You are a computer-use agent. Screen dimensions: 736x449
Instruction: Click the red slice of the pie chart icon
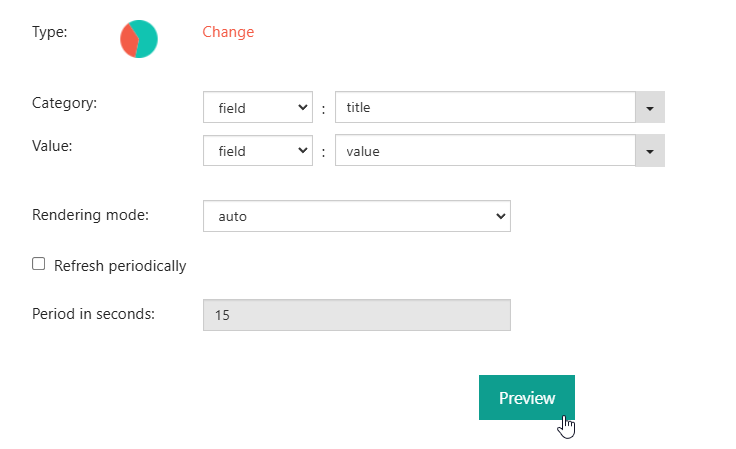coord(128,39)
